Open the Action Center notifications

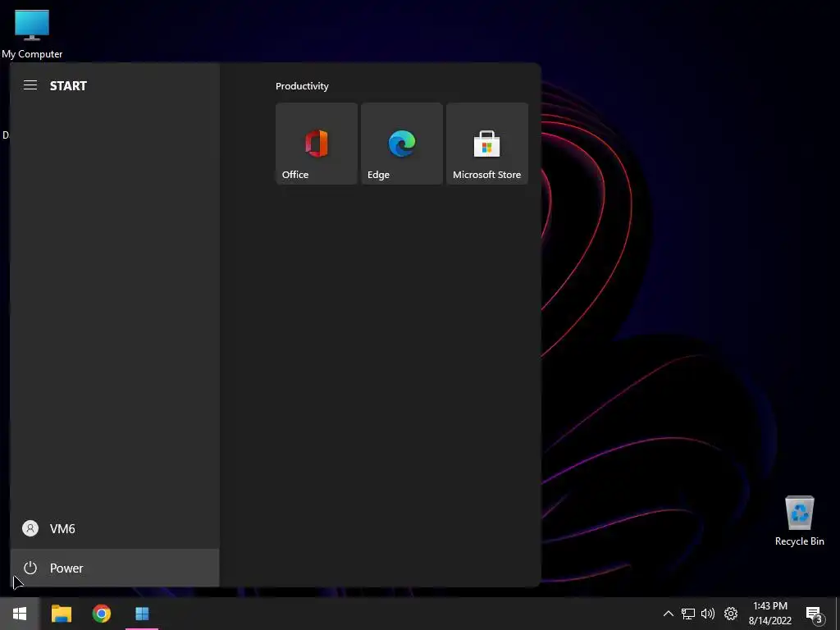[x=814, y=614]
